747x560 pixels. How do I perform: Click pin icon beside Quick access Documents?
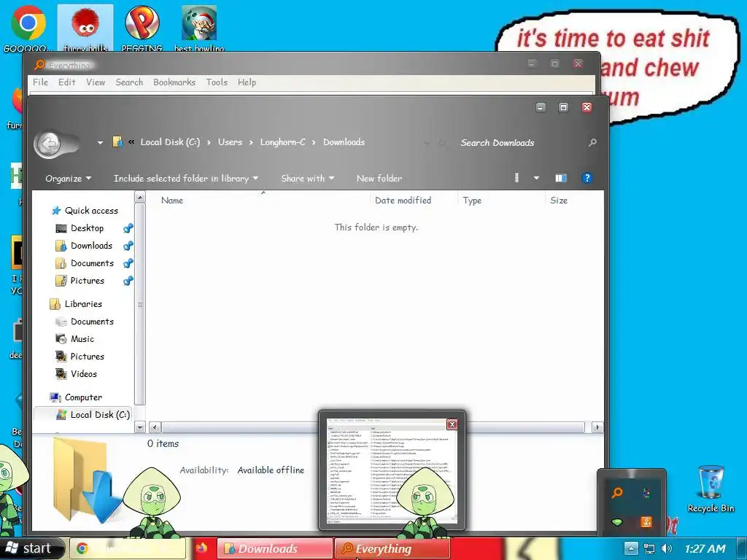(x=128, y=263)
